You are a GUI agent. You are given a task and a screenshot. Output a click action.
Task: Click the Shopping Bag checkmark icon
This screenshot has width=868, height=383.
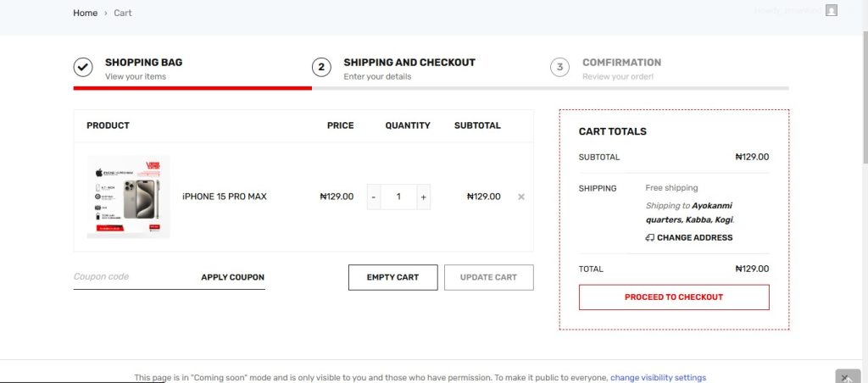(83, 68)
